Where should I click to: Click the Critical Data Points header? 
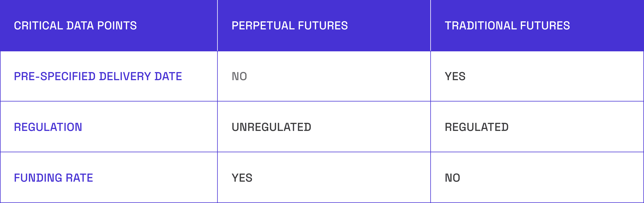[x=75, y=26]
